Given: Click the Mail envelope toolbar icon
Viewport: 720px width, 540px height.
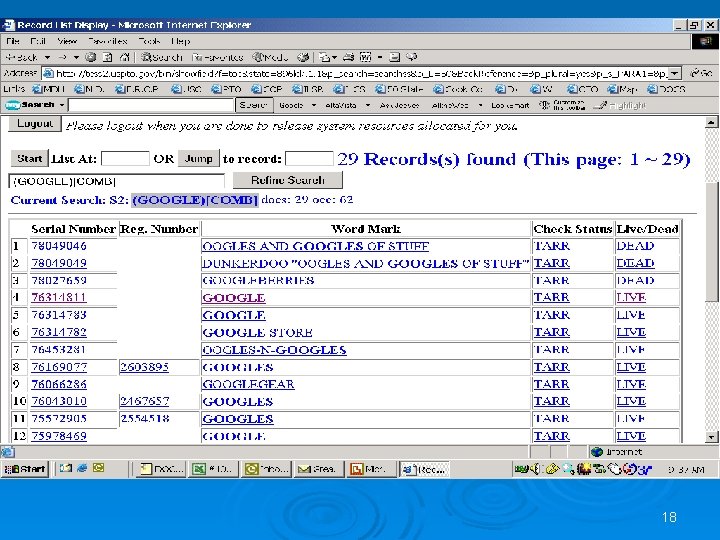Looking at the screenshot, I should [x=325, y=57].
